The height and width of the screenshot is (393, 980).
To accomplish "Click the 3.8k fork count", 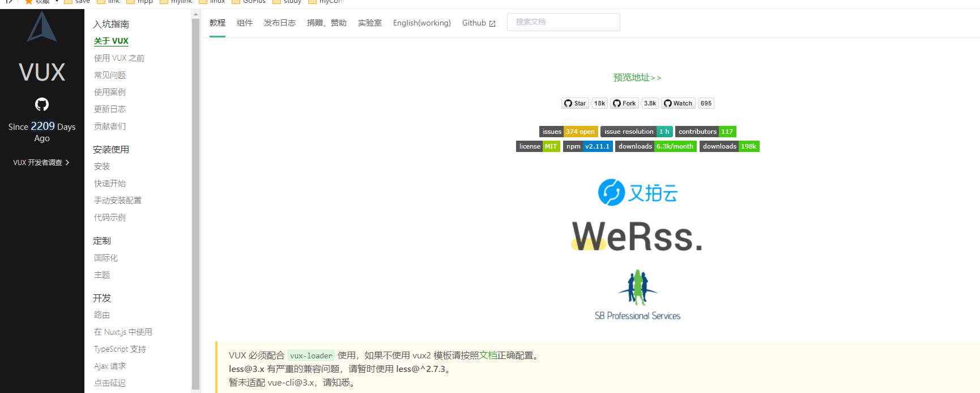I will [650, 103].
